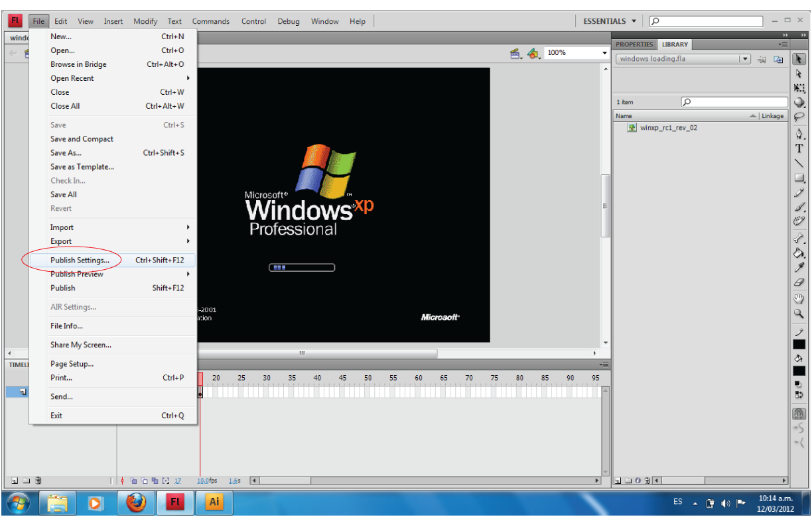Viewport: 812px width, 525px height.
Task: Activate the Zoom tool in the toolbar
Action: point(799,314)
